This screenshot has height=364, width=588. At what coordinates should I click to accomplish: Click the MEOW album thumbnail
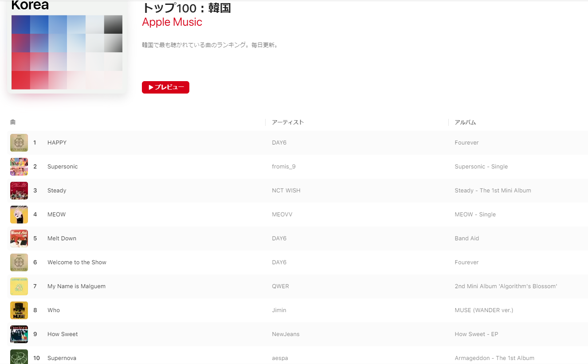click(19, 215)
